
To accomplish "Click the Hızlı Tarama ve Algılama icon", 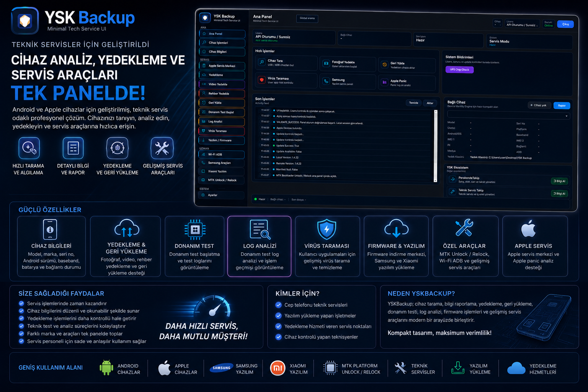I will [29, 148].
